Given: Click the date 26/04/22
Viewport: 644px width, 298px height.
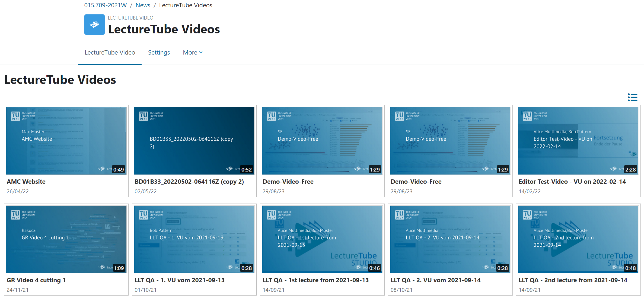Looking at the screenshot, I should [18, 191].
